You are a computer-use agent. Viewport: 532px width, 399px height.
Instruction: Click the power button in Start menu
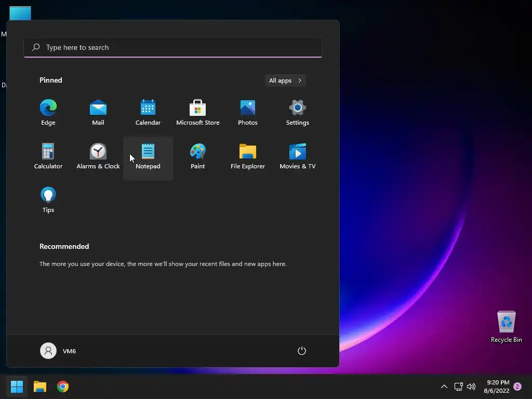click(x=302, y=351)
